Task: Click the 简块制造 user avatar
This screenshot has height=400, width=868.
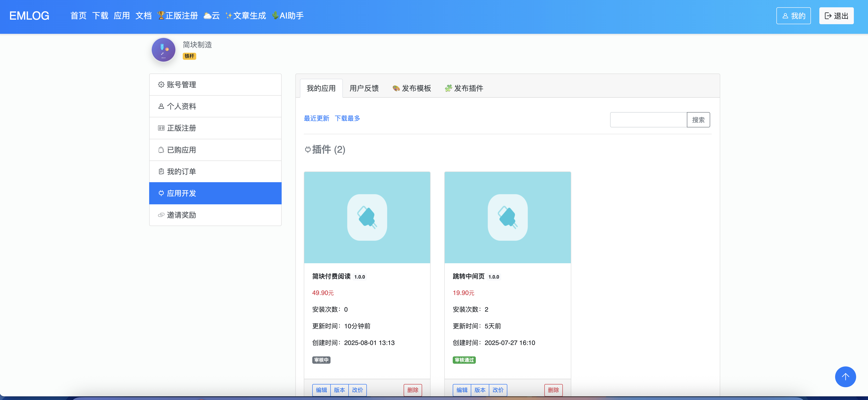Action: click(x=163, y=50)
